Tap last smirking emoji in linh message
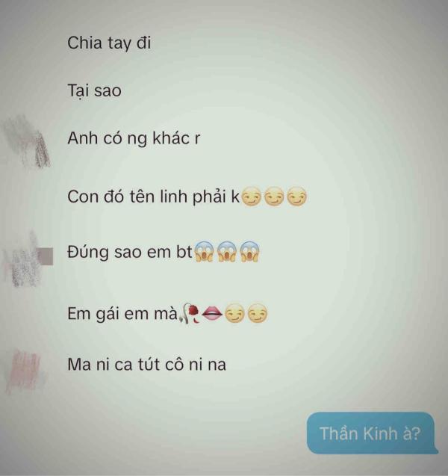 tap(297, 197)
